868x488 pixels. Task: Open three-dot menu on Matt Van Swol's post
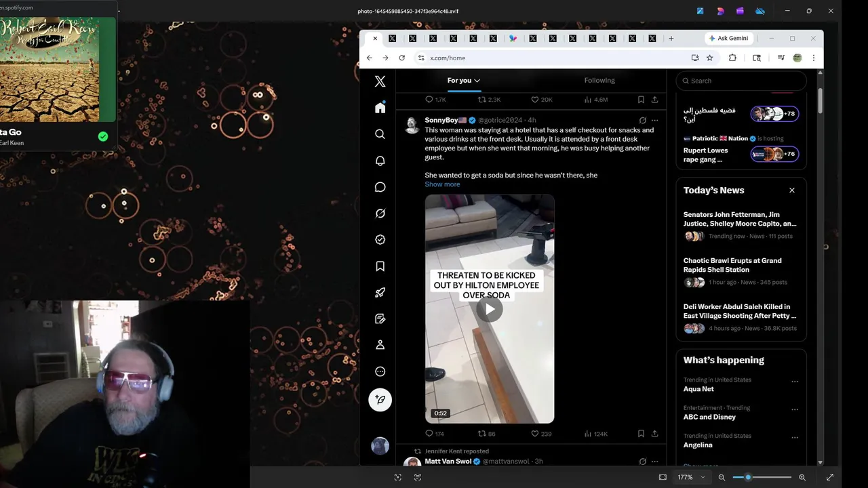point(654,462)
